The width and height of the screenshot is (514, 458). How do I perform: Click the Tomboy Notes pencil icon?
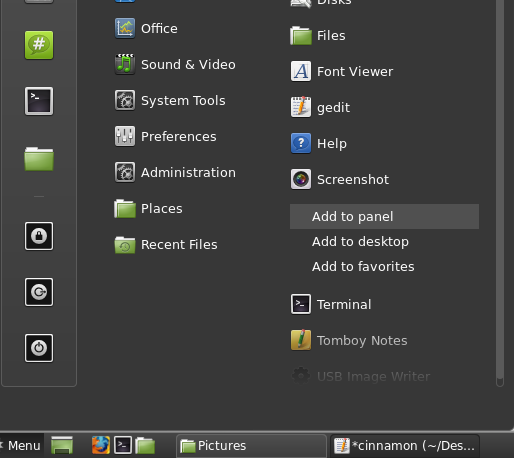301,340
